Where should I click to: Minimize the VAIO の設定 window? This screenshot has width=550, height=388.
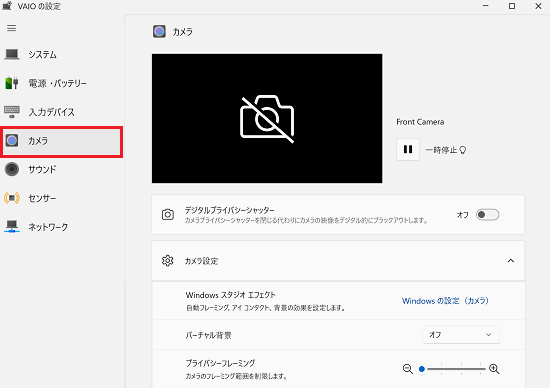tap(485, 6)
